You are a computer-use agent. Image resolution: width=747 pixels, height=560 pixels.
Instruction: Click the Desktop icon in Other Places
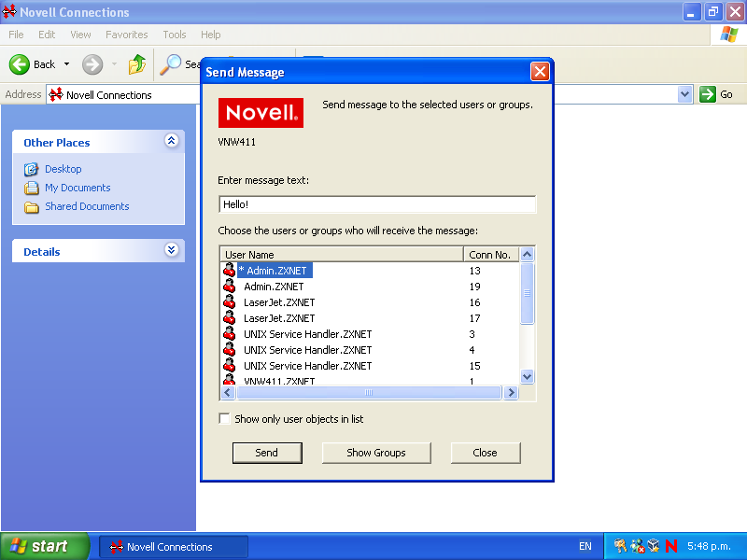coord(31,169)
